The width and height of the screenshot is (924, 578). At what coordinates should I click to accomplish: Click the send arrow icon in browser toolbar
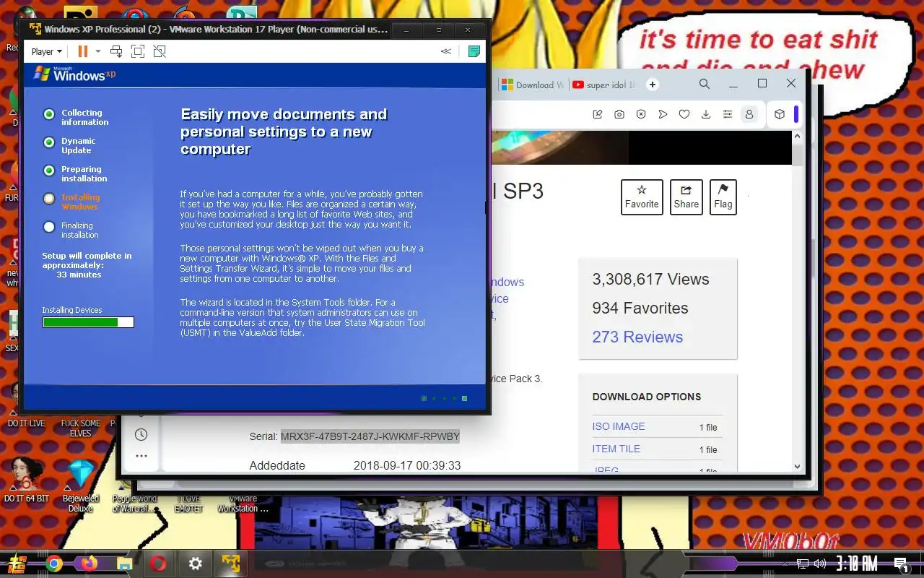pos(663,114)
